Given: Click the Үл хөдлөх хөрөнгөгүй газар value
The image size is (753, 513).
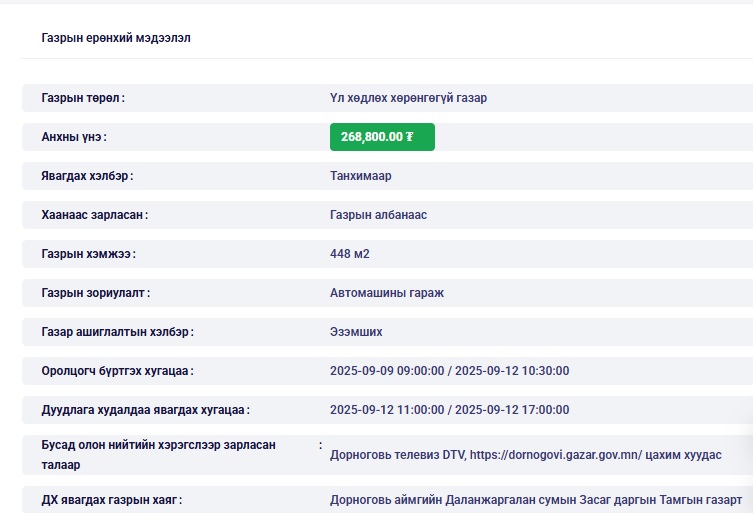Looking at the screenshot, I should pyautogui.click(x=408, y=98).
